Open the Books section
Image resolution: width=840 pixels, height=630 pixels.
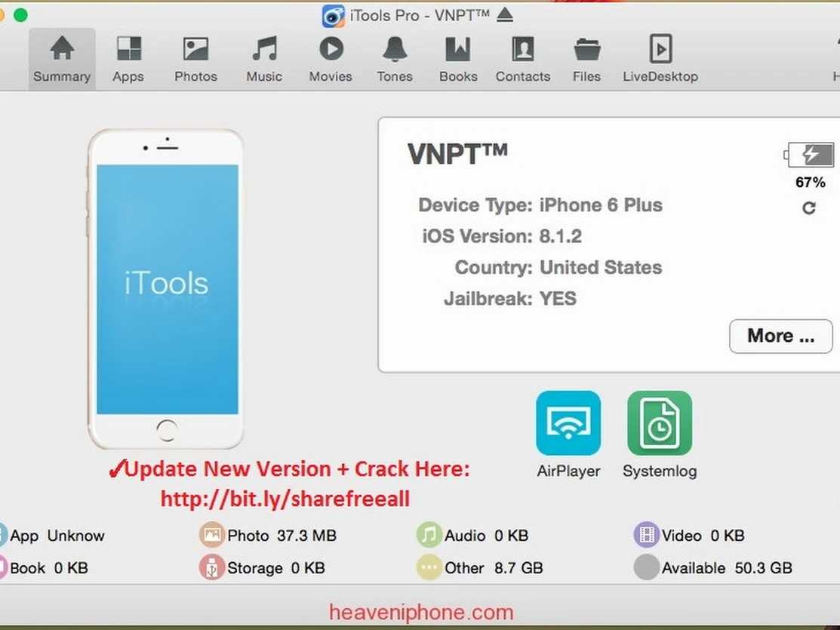(x=458, y=59)
